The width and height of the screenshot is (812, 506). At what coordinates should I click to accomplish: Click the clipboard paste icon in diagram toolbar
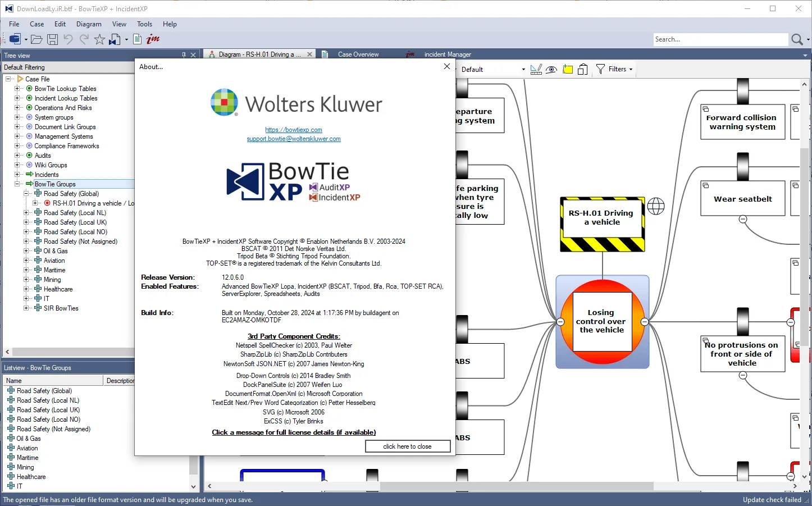tap(583, 69)
